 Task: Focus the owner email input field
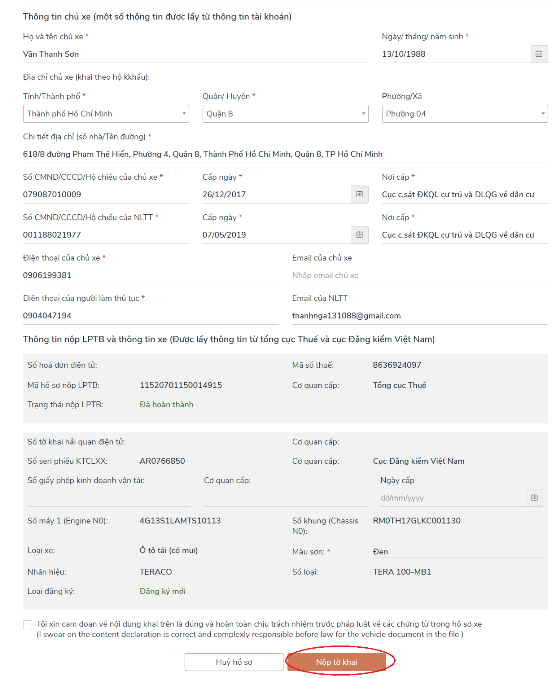[420, 275]
